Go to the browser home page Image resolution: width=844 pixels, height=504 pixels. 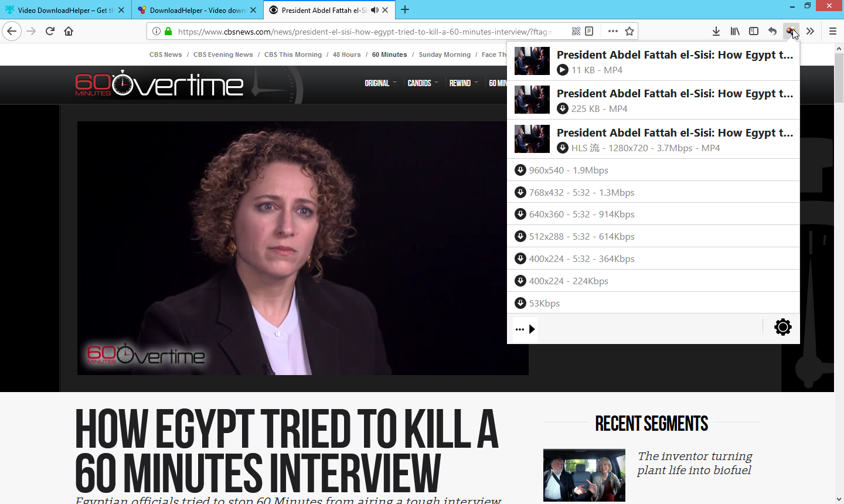coord(69,31)
